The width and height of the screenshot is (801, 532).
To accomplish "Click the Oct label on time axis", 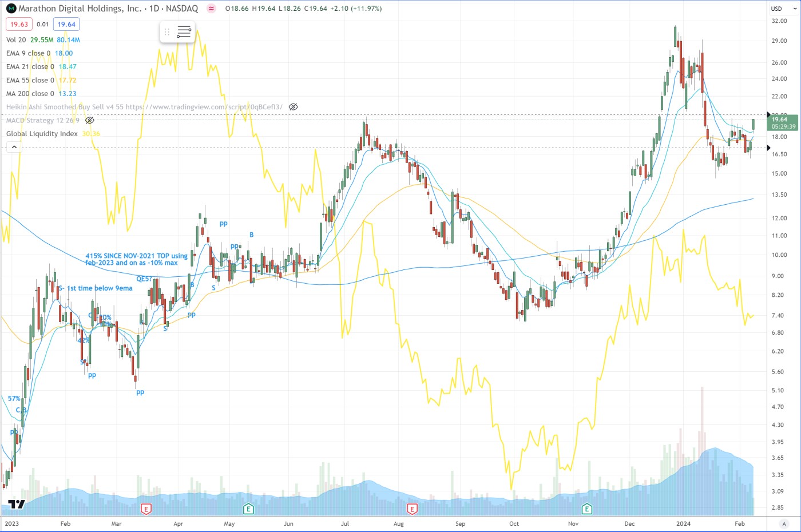I will [514, 523].
